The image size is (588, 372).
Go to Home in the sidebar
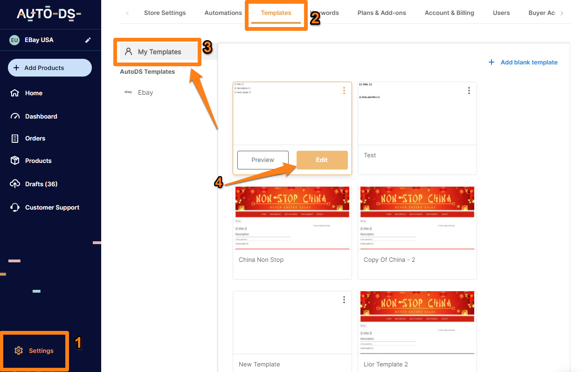[34, 93]
